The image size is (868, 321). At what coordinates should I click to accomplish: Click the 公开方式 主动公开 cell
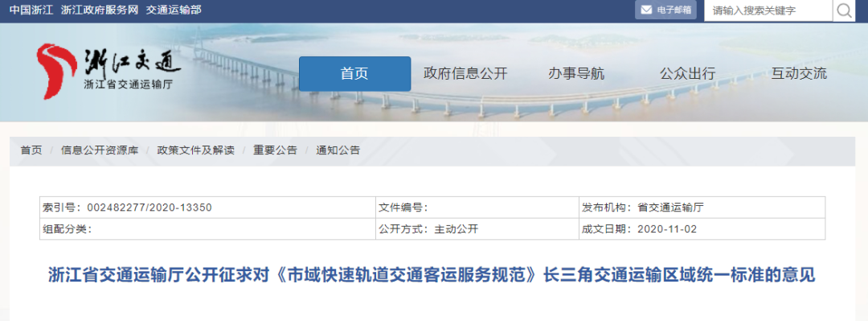477,229
